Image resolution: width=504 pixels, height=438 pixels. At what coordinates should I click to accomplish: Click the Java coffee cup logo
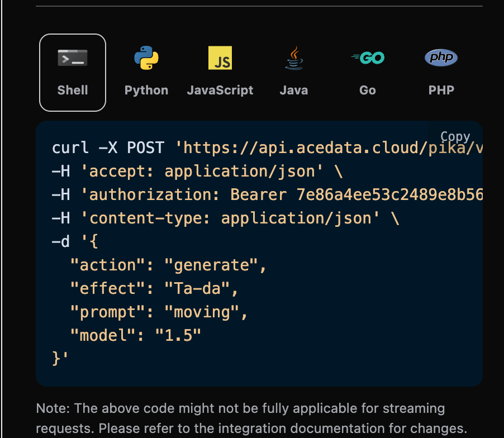tap(294, 58)
